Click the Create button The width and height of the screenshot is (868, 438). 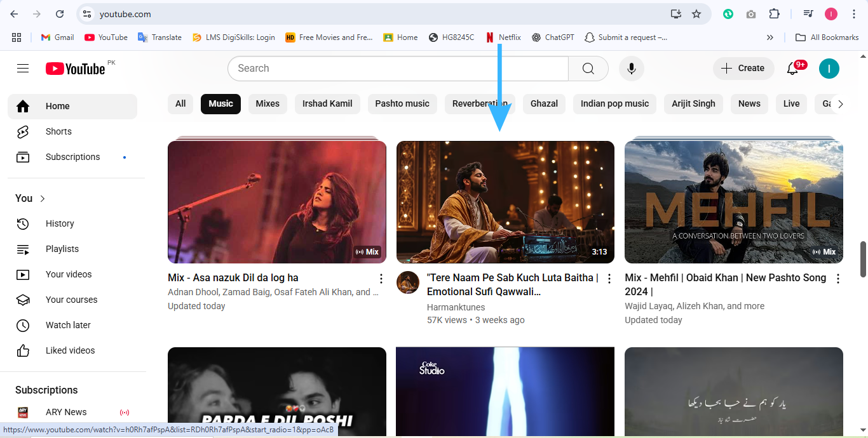[743, 69]
